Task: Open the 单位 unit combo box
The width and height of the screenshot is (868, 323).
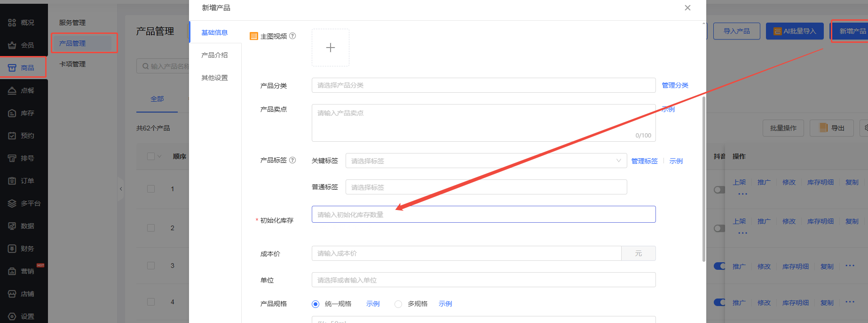Action: (x=483, y=280)
